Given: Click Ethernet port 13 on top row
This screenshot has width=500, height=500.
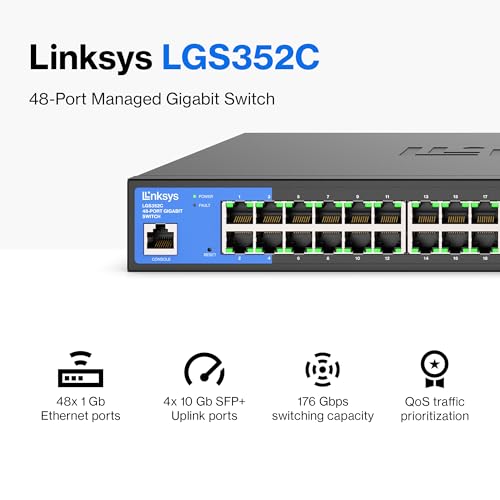Looking at the screenshot, I should click(426, 213).
